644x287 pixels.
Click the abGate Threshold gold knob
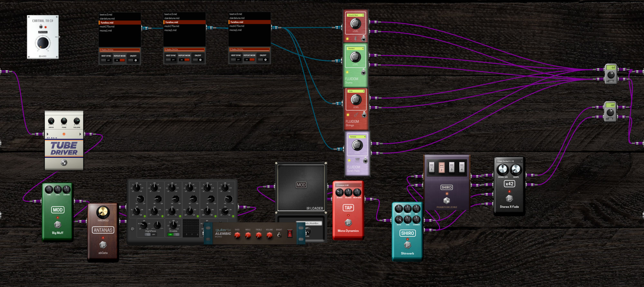click(103, 212)
